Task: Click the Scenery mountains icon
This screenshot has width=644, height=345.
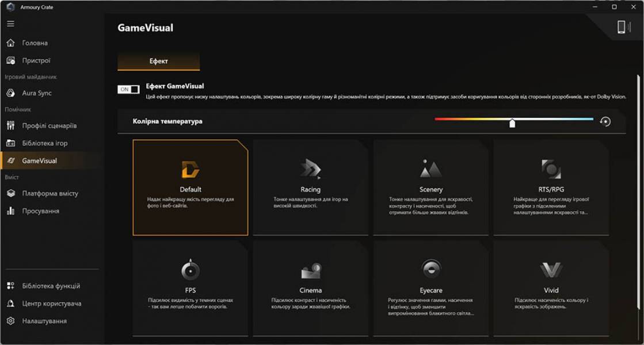Action: point(430,168)
